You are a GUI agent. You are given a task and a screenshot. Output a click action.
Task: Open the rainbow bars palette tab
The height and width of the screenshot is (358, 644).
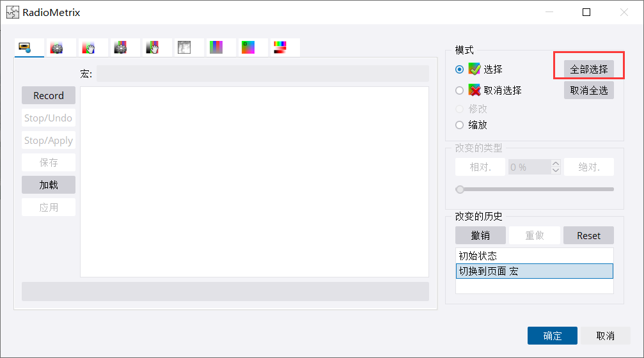click(x=280, y=47)
